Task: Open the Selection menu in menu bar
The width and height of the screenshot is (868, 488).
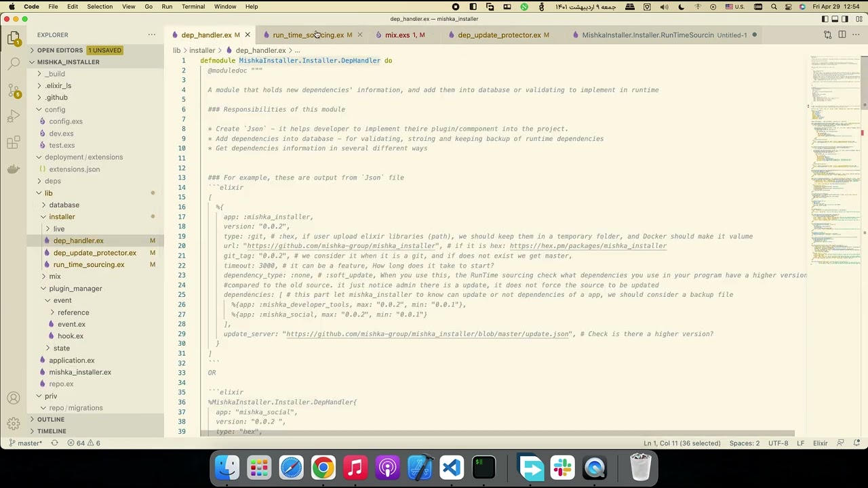Action: 100,7
